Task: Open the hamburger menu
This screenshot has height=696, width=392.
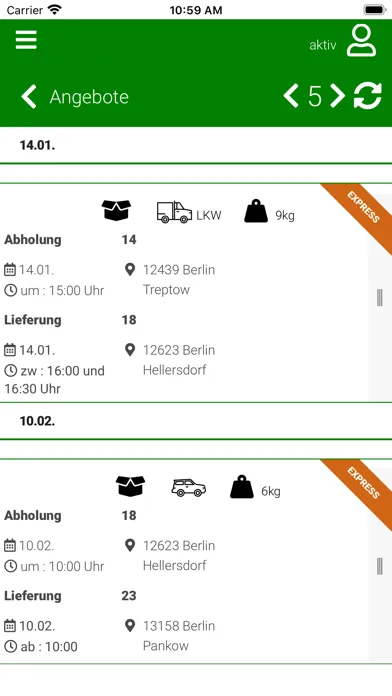Action: point(26,40)
